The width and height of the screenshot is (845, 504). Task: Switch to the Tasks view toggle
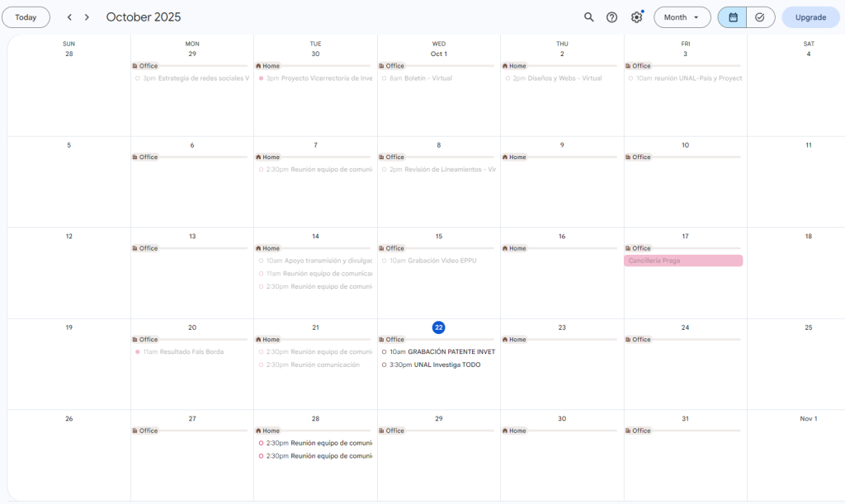point(760,17)
